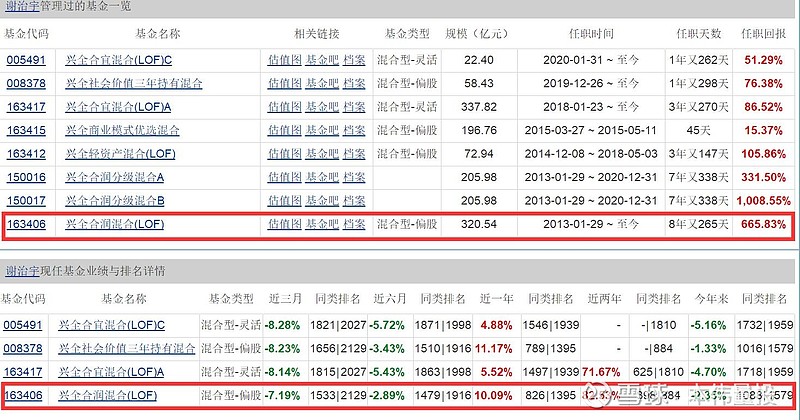Open 兴全合润分级混合A fund name
Screen dimensions: 800x420
[x=115, y=177]
